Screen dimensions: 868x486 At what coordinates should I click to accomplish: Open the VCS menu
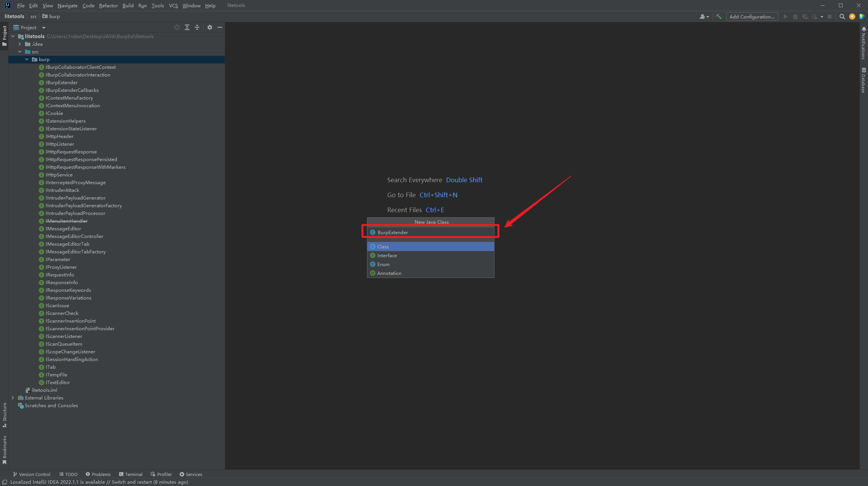[173, 5]
